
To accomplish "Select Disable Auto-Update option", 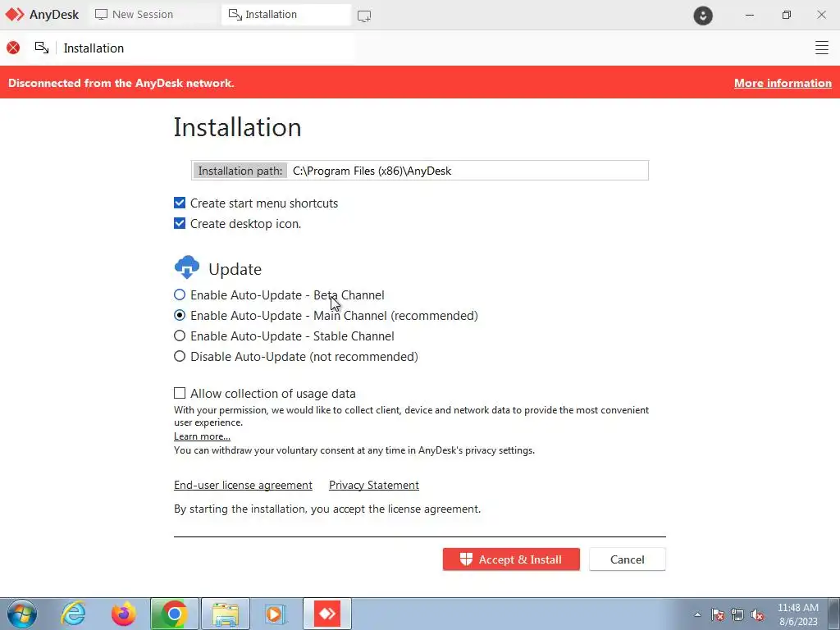I will point(180,356).
